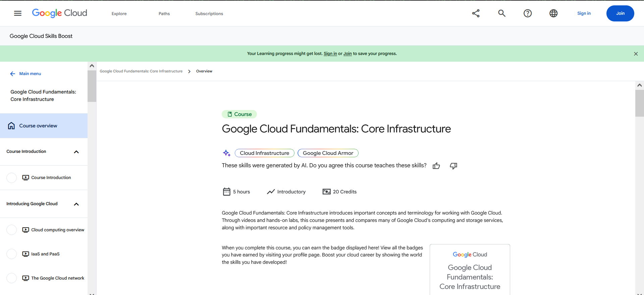The width and height of the screenshot is (644, 295).
Task: Collapse the Introducing Google Cloud section
Action: pos(76,204)
